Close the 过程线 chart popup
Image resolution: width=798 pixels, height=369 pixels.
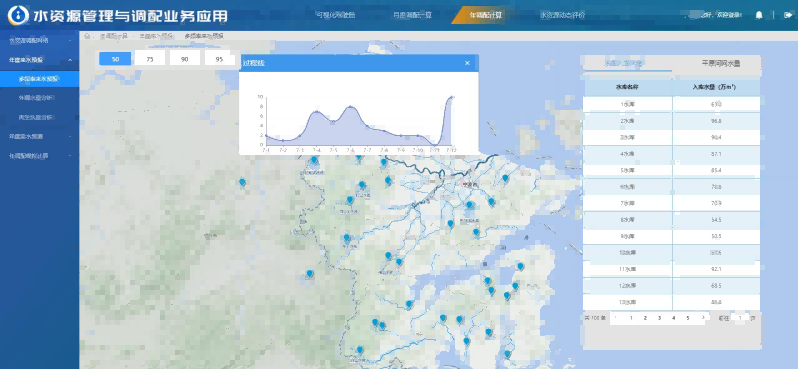pos(467,63)
